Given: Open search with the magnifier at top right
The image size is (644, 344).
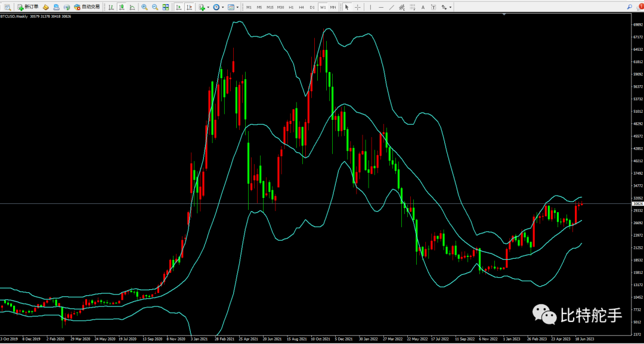Looking at the screenshot, I should (x=630, y=7).
